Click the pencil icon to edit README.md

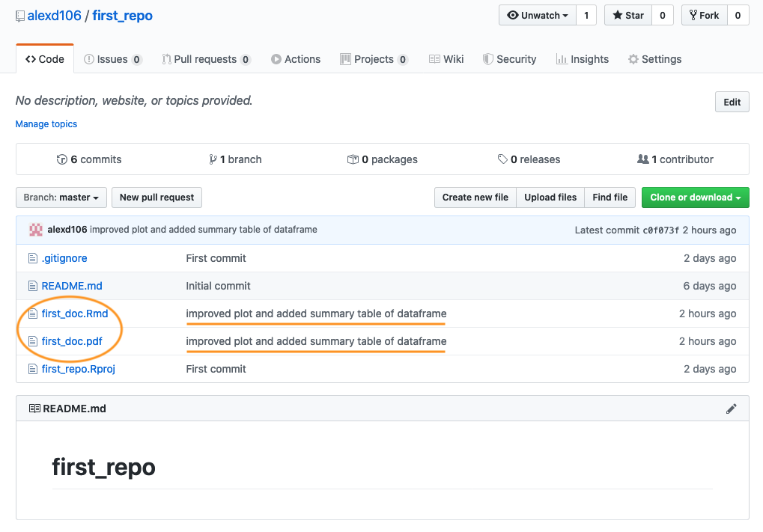tap(732, 409)
